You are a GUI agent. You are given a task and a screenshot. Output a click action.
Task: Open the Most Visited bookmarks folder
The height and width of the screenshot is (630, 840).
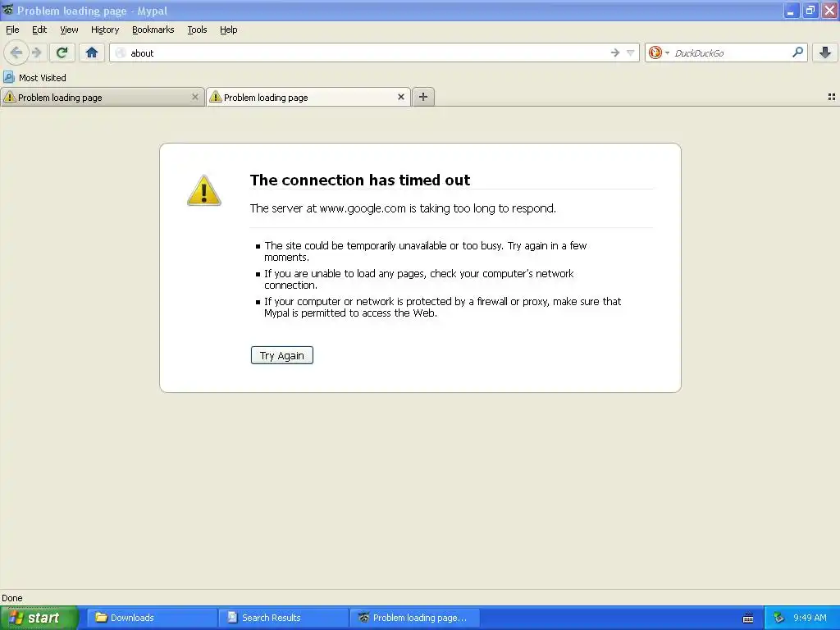(x=35, y=78)
